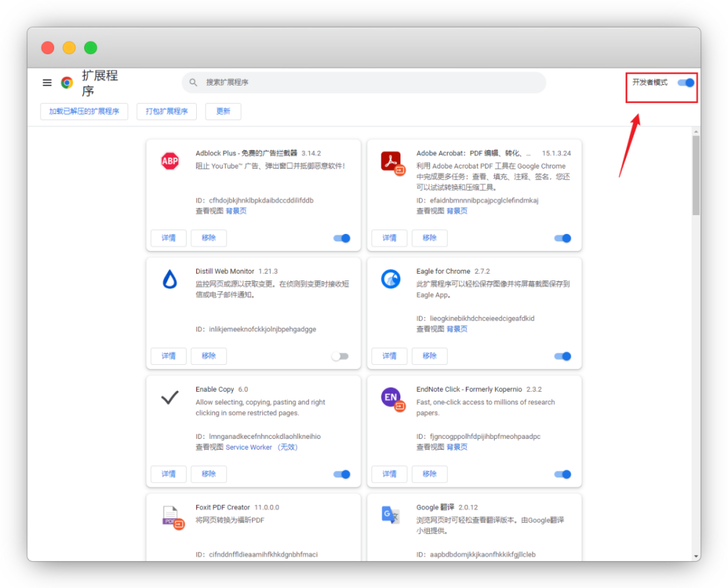Click the Enable Copy checkmark icon
Screen dimensions: 728x588
click(170, 397)
